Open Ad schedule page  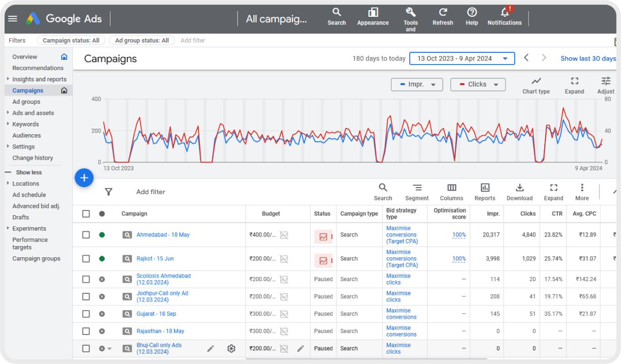(29, 195)
